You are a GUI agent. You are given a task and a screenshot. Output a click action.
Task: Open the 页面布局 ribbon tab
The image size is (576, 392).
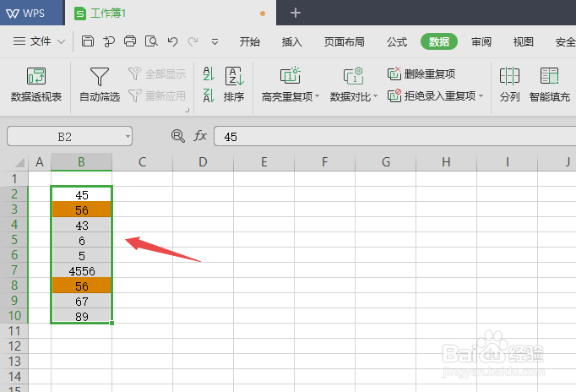click(x=345, y=41)
